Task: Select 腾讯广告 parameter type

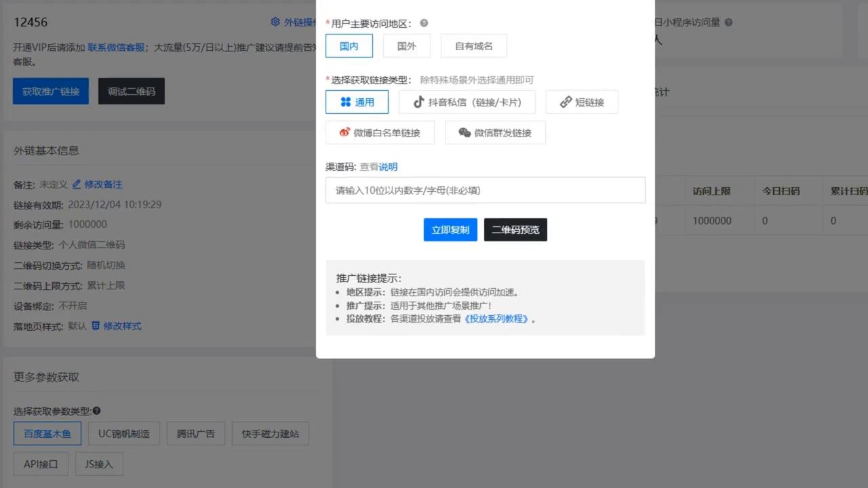Action: (x=196, y=434)
